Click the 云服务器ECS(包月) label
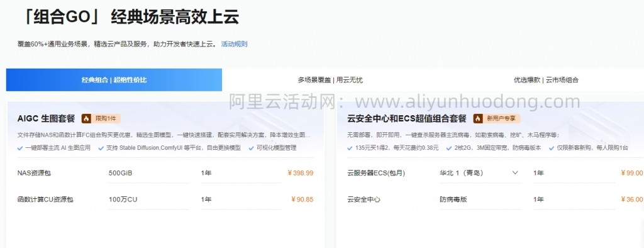 click(376, 173)
